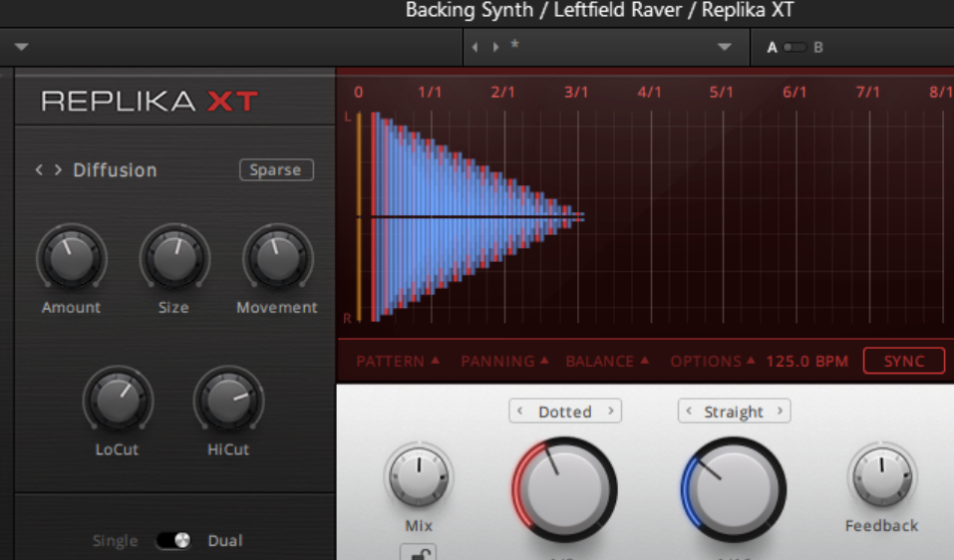Open the OPTIONS menu
This screenshot has height=560, width=954.
713,361
